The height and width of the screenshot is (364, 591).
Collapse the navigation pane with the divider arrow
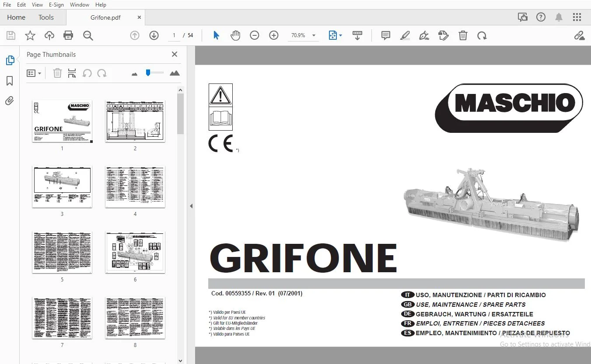coord(191,206)
